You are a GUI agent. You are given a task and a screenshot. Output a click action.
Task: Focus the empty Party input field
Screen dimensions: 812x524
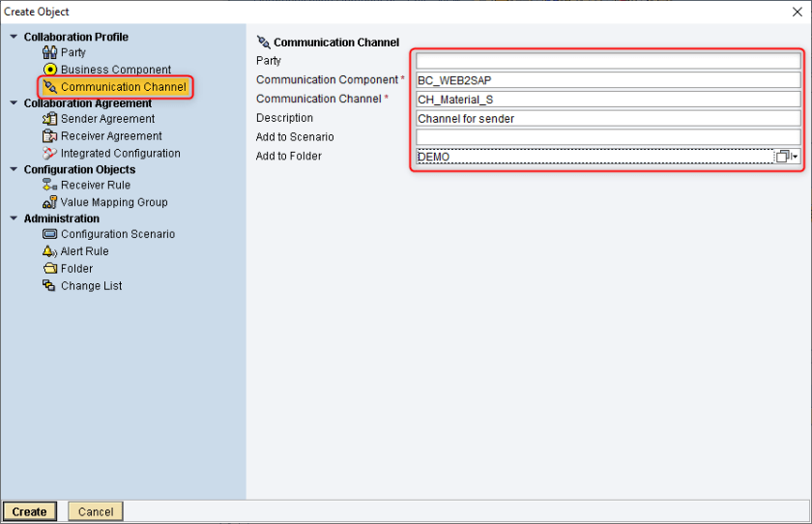point(607,61)
